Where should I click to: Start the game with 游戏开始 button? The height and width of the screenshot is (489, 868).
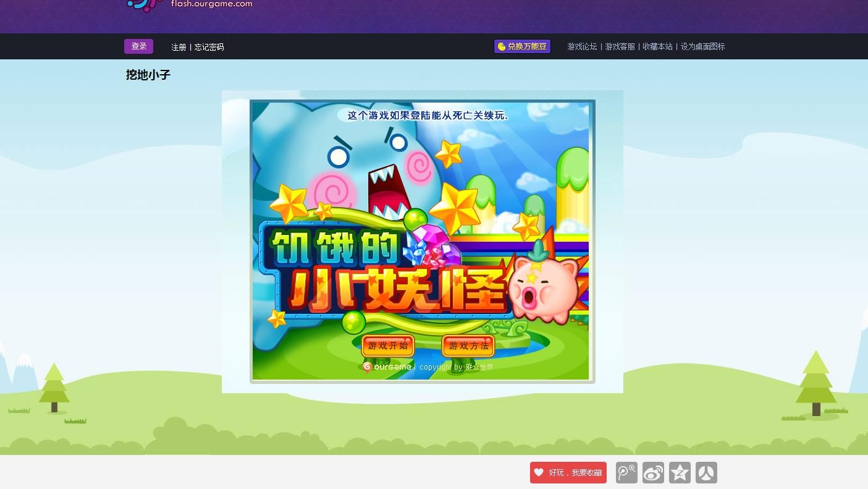(x=388, y=346)
